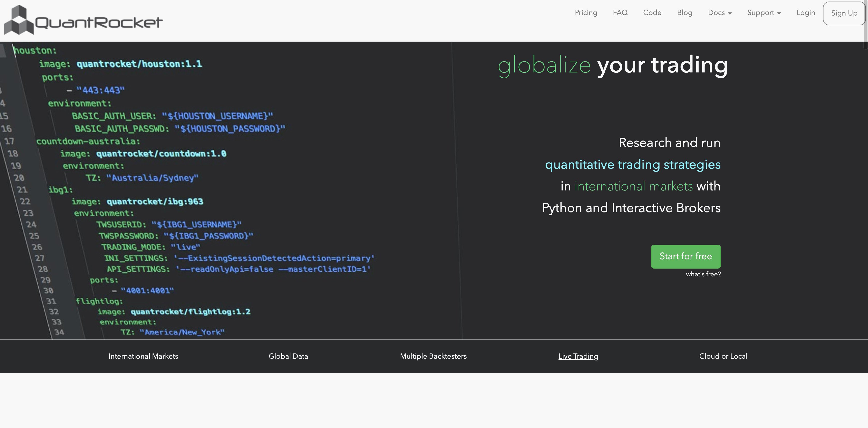Click the QuantRocket cube logo icon
Screen dimensions: 868x428
(x=19, y=20)
